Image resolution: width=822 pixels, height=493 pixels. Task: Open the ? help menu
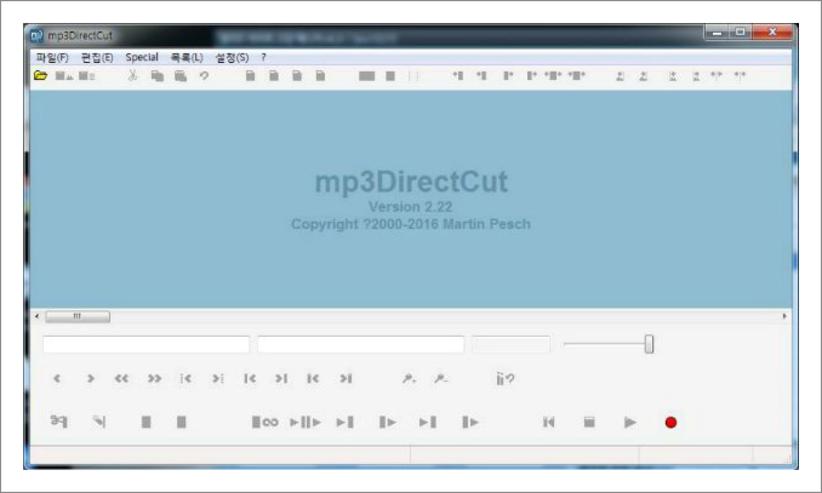coord(264,57)
